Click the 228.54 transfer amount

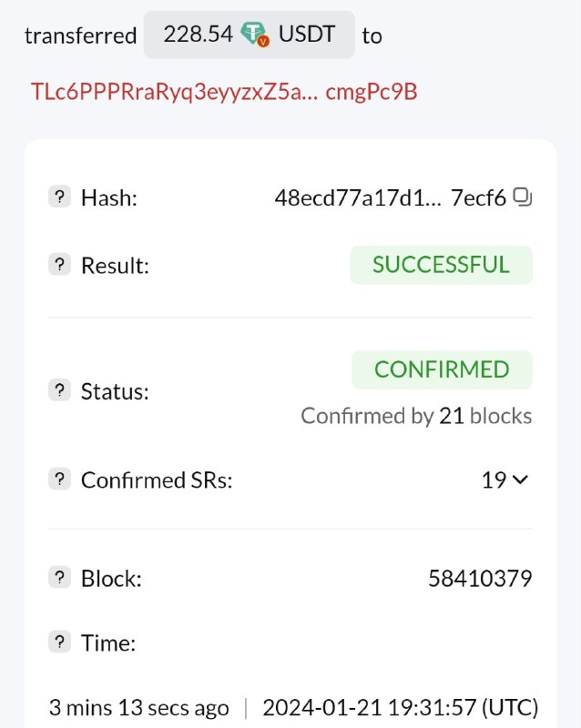[197, 35]
